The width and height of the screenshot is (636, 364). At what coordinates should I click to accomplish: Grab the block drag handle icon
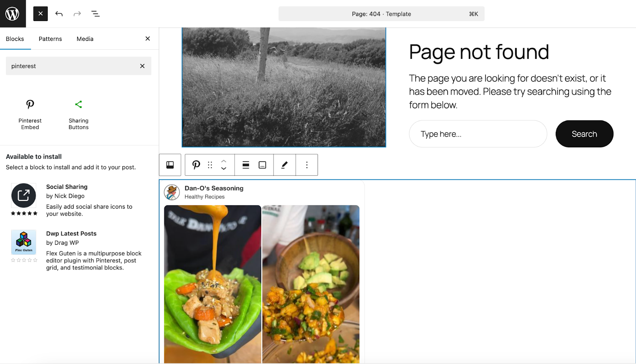click(x=210, y=165)
